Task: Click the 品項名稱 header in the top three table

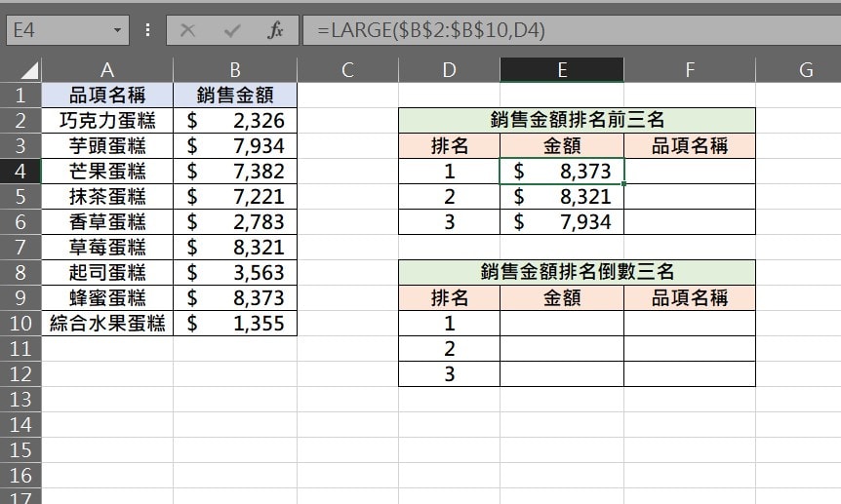Action: click(690, 146)
